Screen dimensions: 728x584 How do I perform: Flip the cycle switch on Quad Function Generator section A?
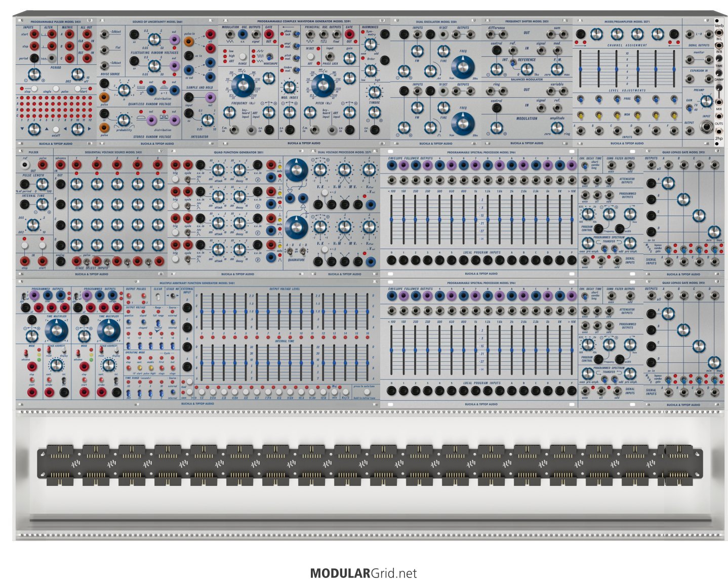click(x=188, y=178)
